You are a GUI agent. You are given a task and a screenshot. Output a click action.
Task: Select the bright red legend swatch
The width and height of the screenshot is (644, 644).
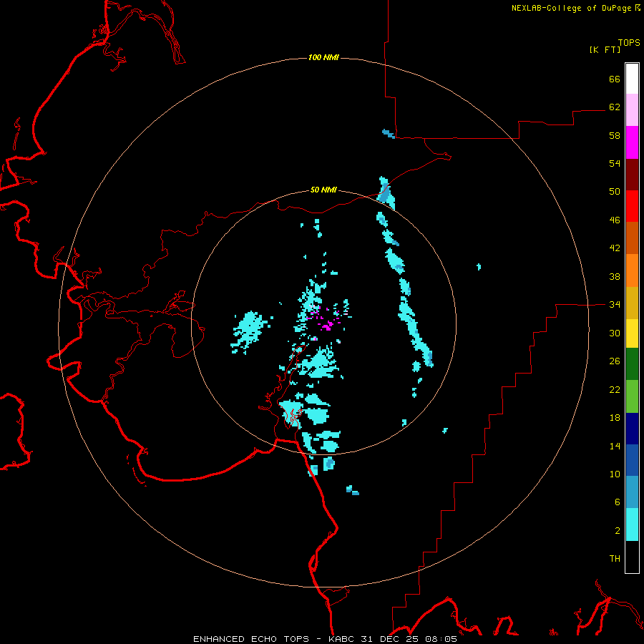tap(632, 206)
